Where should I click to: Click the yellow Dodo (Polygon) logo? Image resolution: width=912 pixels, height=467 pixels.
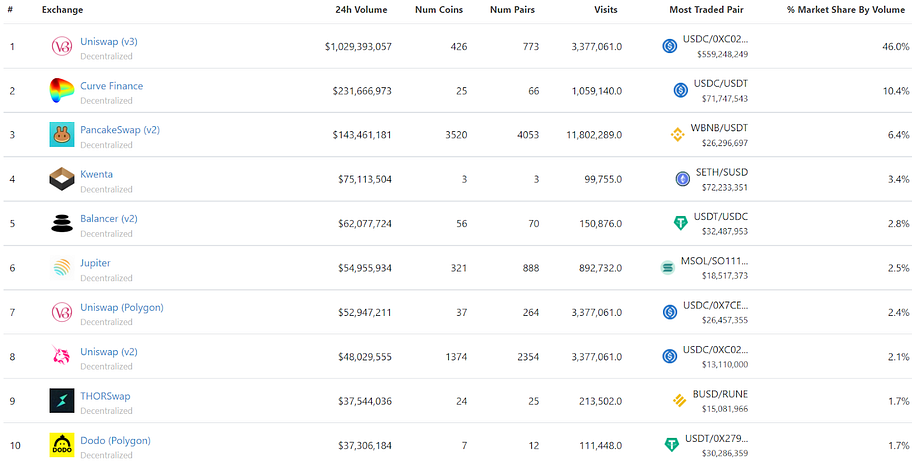[62, 445]
